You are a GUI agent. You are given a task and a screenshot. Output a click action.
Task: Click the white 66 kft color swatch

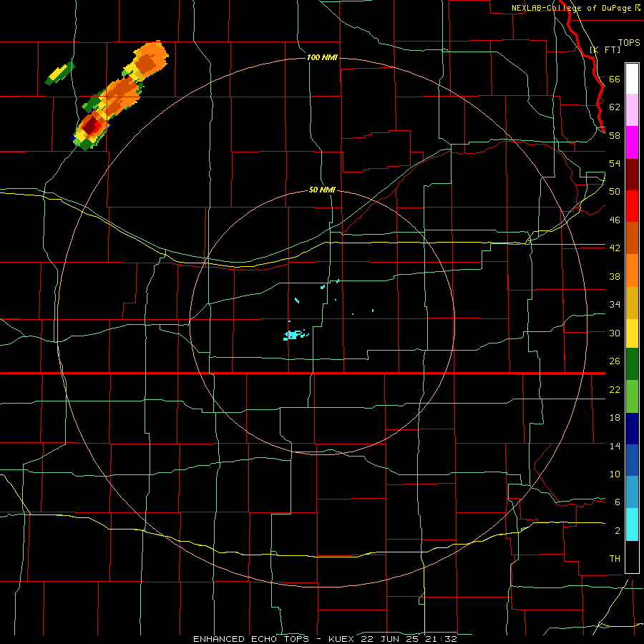point(632,79)
